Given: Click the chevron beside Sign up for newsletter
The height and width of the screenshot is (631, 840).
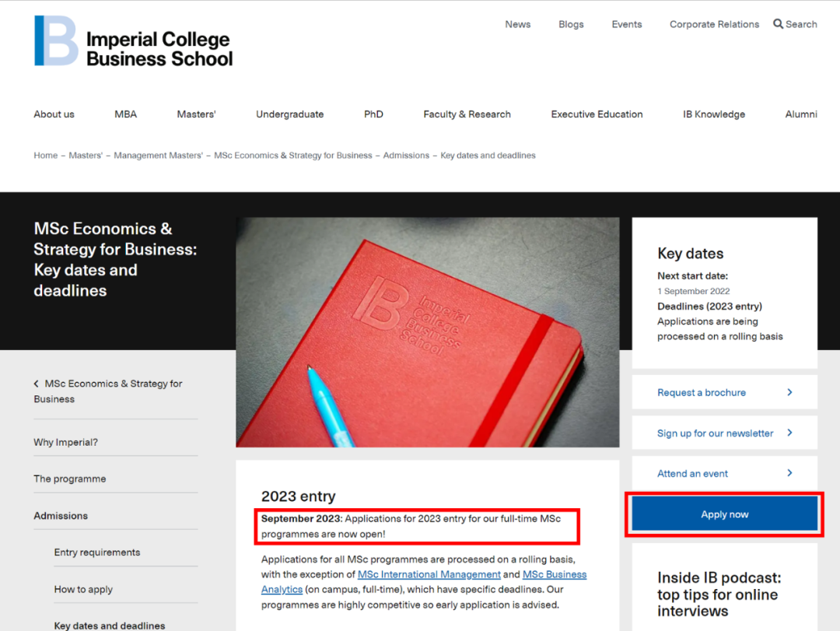Looking at the screenshot, I should click(789, 433).
